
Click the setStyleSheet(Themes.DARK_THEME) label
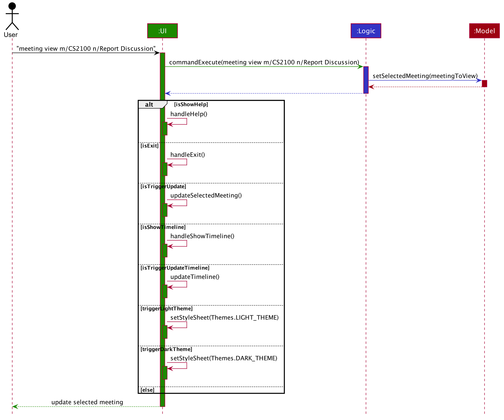pyautogui.click(x=224, y=358)
